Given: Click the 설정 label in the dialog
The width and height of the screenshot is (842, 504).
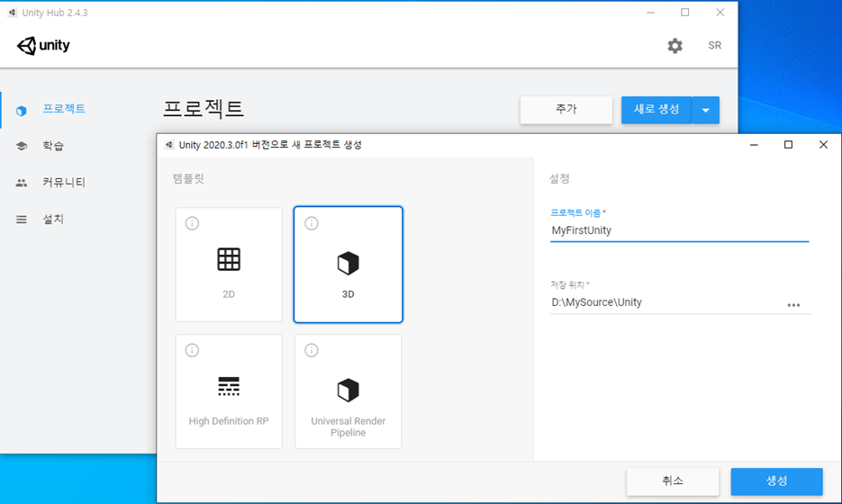Looking at the screenshot, I should tap(559, 179).
